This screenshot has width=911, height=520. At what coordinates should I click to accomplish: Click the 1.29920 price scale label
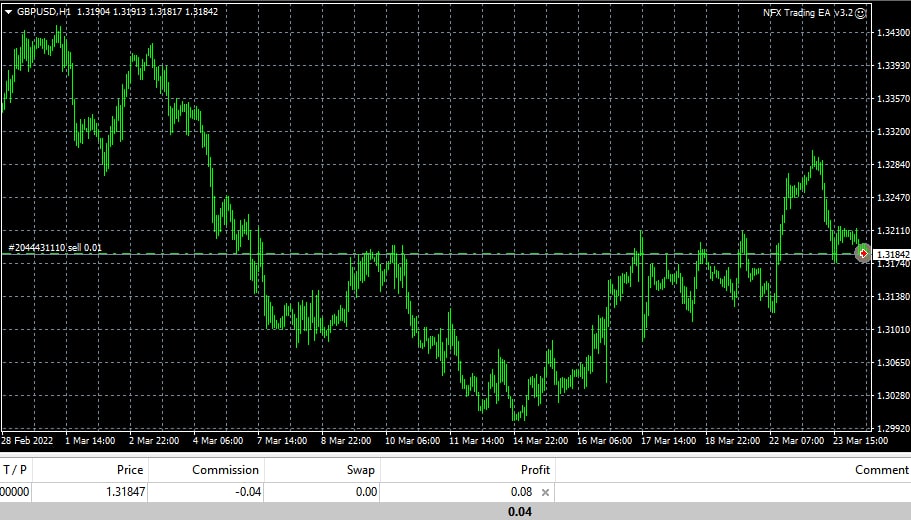click(x=893, y=428)
